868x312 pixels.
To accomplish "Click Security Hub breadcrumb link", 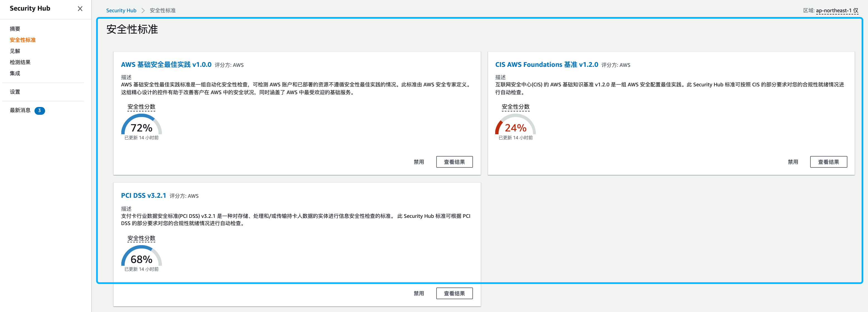I will 121,11.
